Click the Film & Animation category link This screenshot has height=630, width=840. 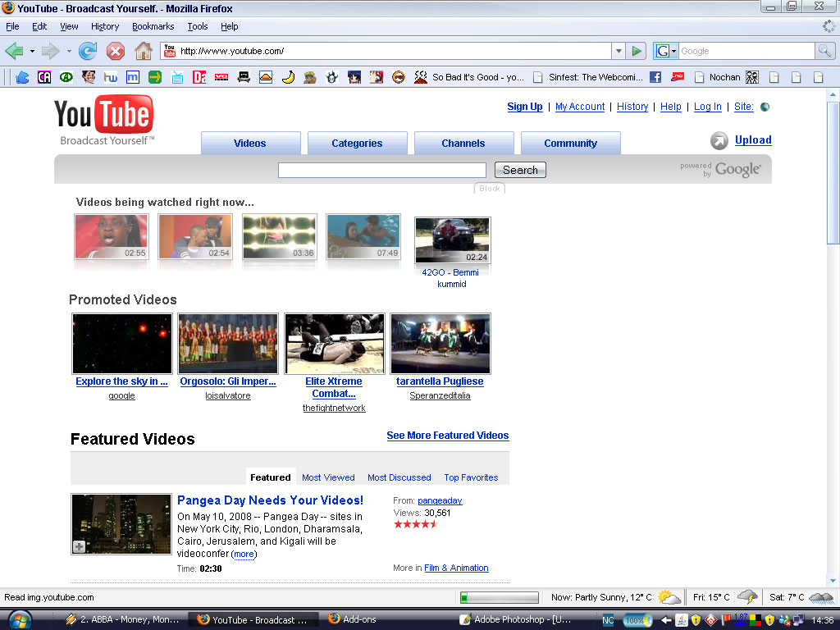click(456, 568)
